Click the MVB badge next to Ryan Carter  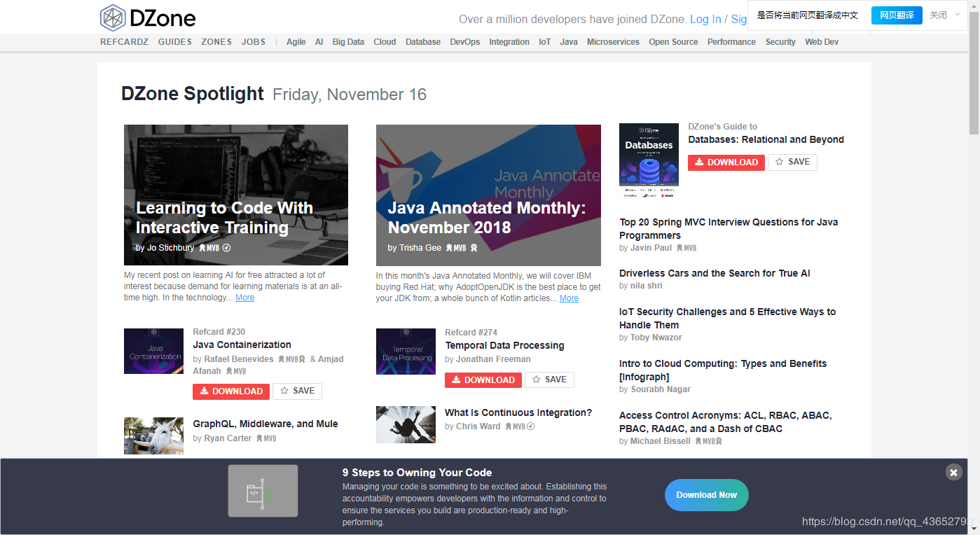point(265,438)
